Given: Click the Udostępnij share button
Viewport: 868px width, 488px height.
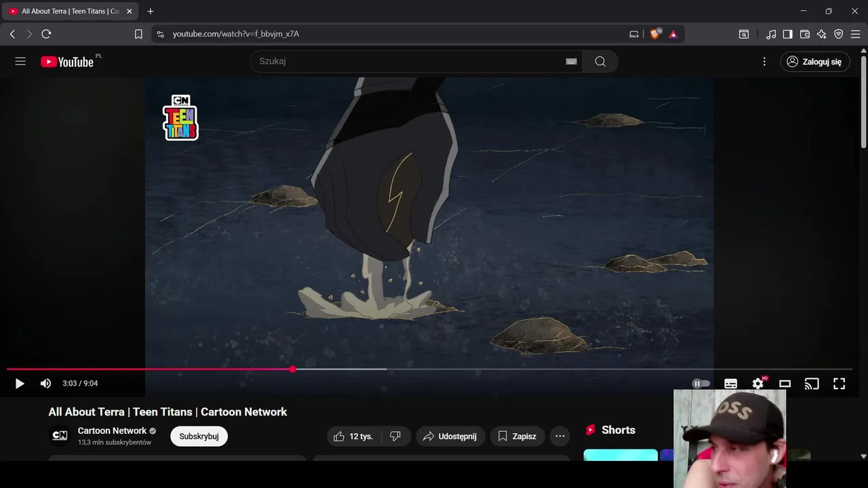Looking at the screenshot, I should click(450, 436).
